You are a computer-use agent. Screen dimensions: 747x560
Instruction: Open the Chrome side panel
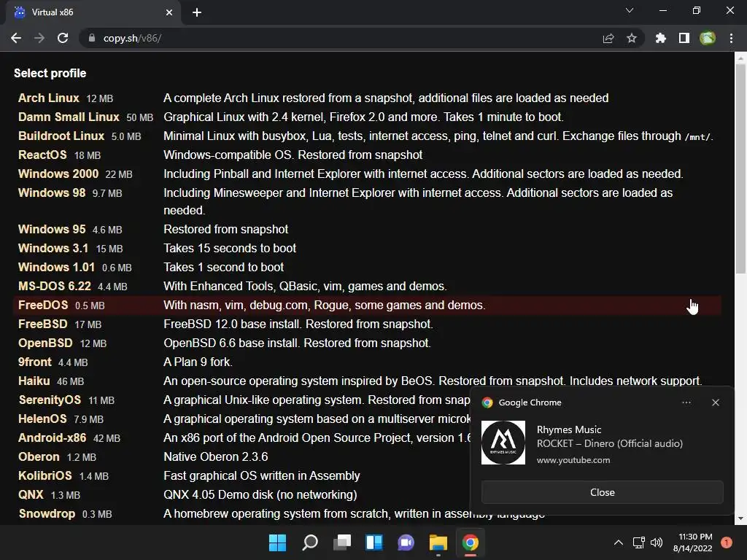point(684,38)
